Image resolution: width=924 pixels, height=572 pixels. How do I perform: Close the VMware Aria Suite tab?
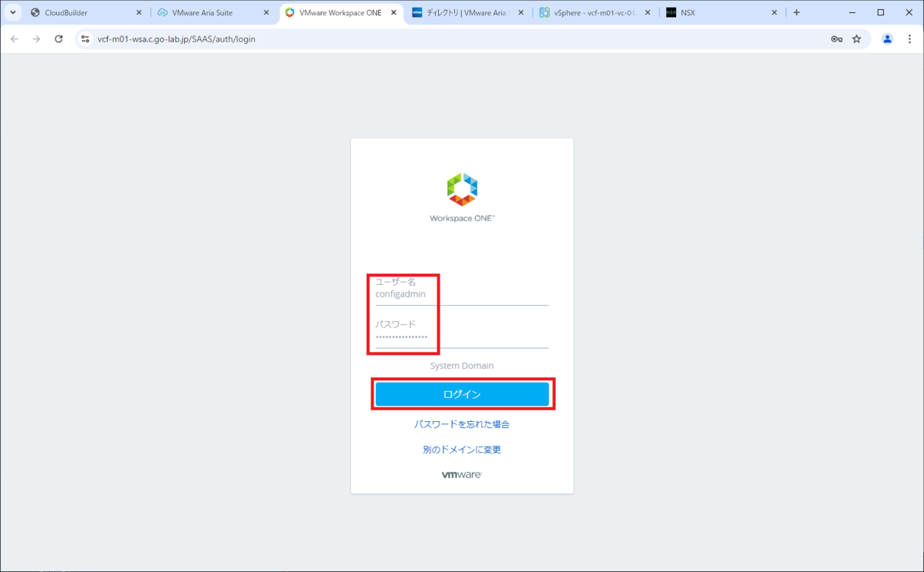[x=266, y=12]
